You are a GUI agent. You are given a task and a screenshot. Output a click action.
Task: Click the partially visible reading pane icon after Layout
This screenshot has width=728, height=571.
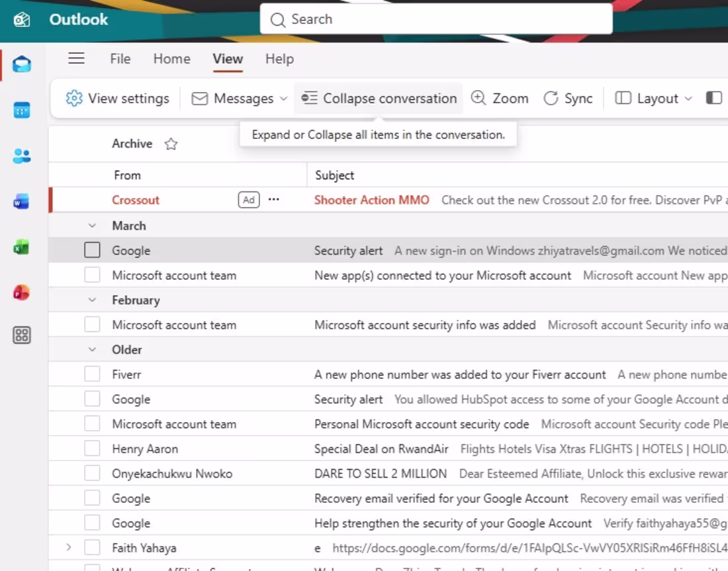714,98
